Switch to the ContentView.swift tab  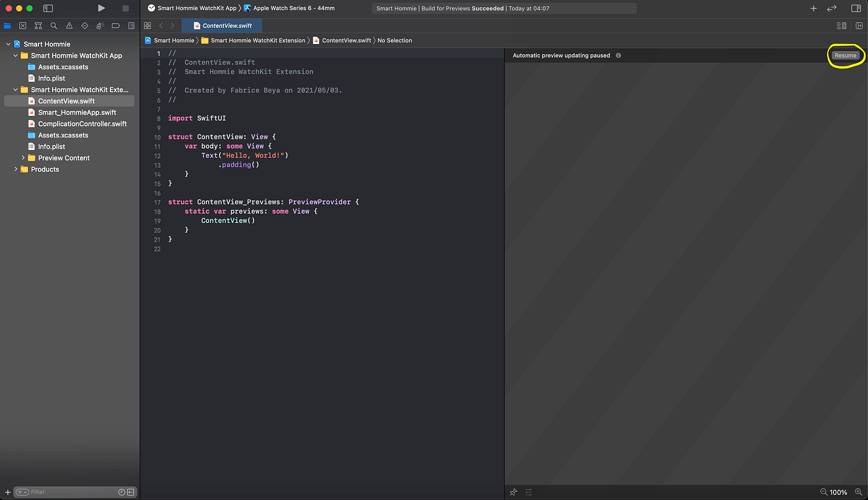click(222, 26)
